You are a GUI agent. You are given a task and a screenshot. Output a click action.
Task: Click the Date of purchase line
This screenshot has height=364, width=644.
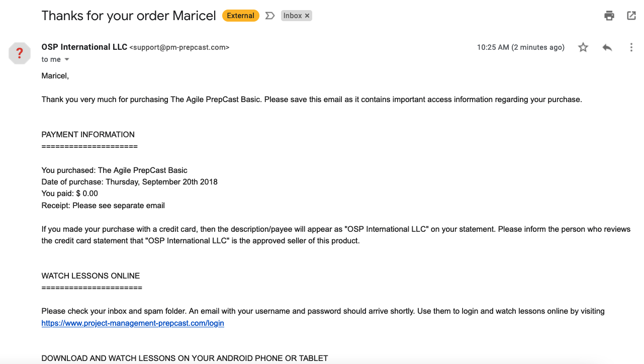[x=130, y=182]
